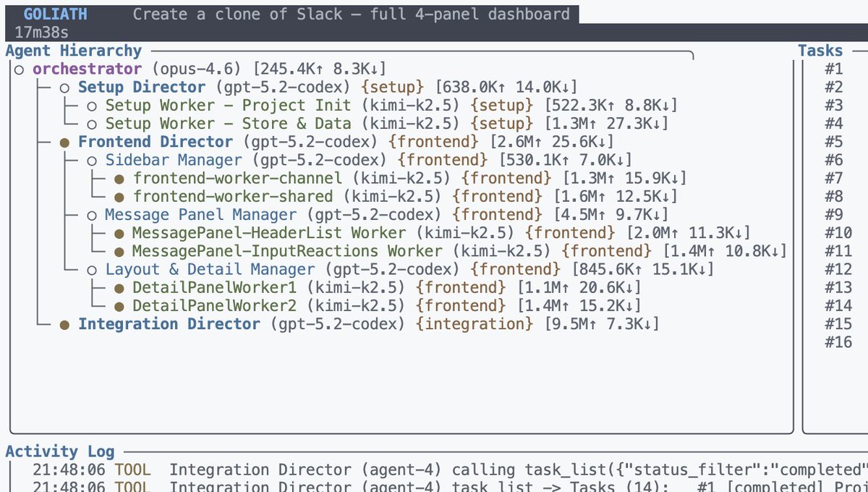The width and height of the screenshot is (868, 492).
Task: Open task #6 in Tasks panel
Action: pyautogui.click(x=834, y=160)
